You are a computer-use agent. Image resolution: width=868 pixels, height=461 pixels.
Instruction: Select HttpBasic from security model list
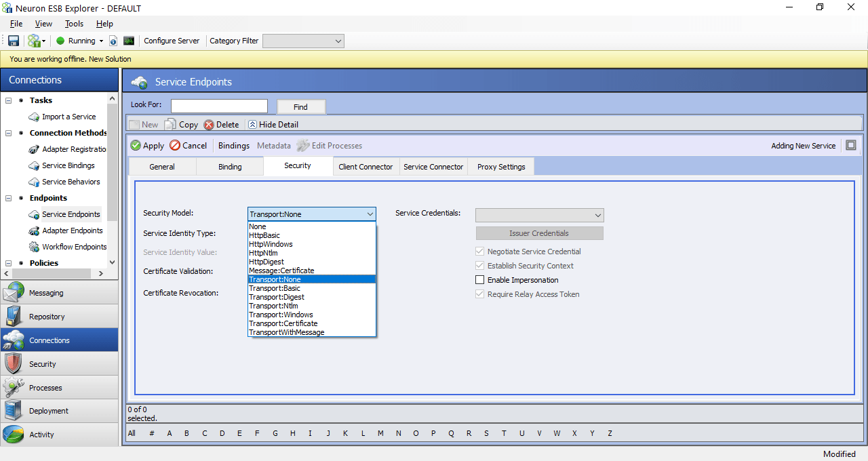(312, 235)
